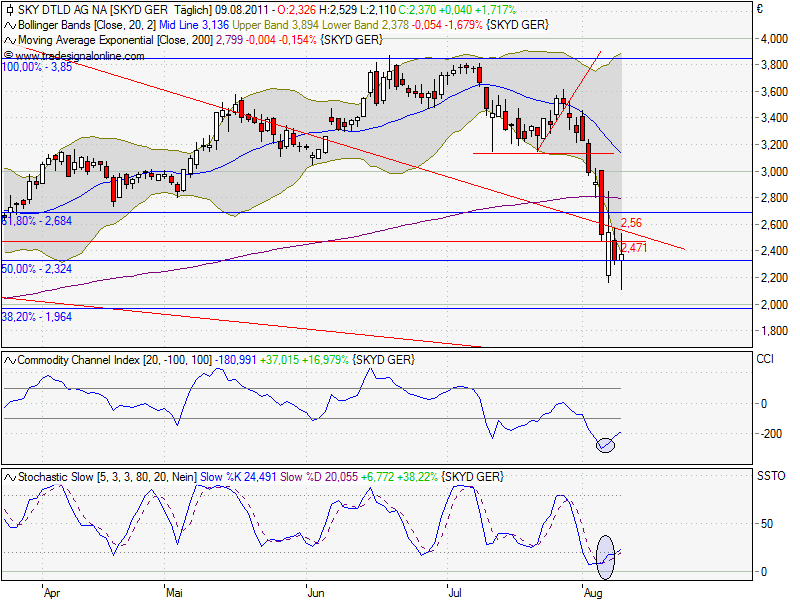Viewport: 800px width, 600px height.
Task: Click the 3,400 price axis label
Action: point(774,118)
